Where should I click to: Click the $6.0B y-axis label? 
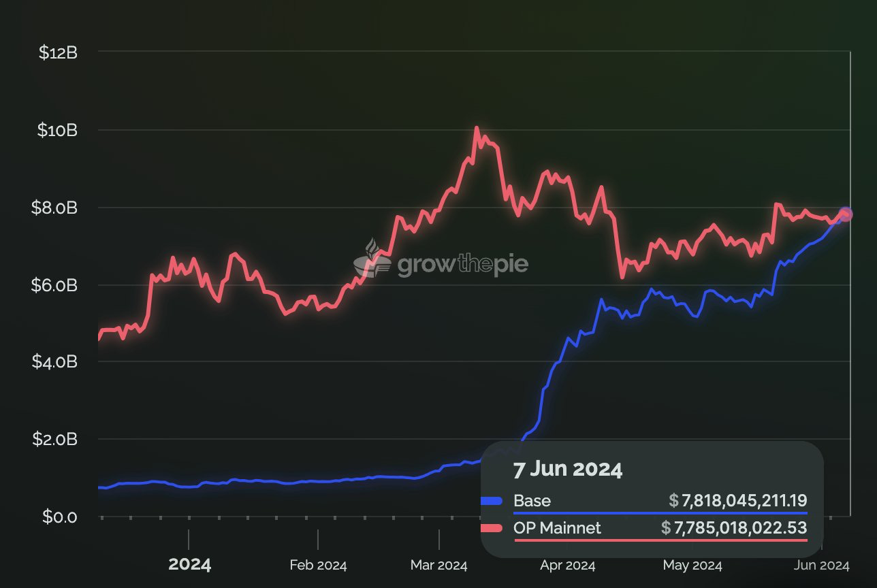pyautogui.click(x=55, y=285)
